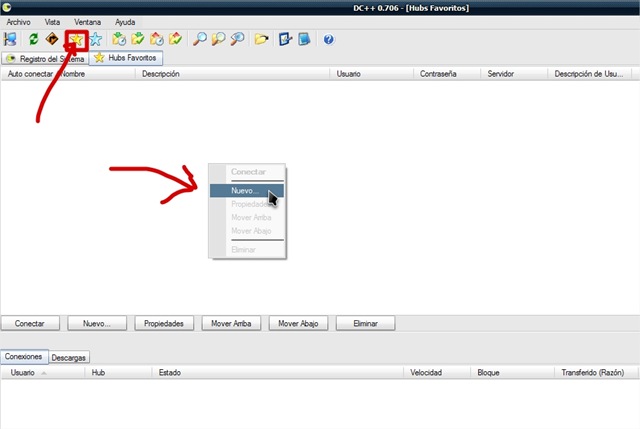Open the Finished Downloads green-check folder icon
The width and height of the screenshot is (640, 429).
[x=138, y=39]
